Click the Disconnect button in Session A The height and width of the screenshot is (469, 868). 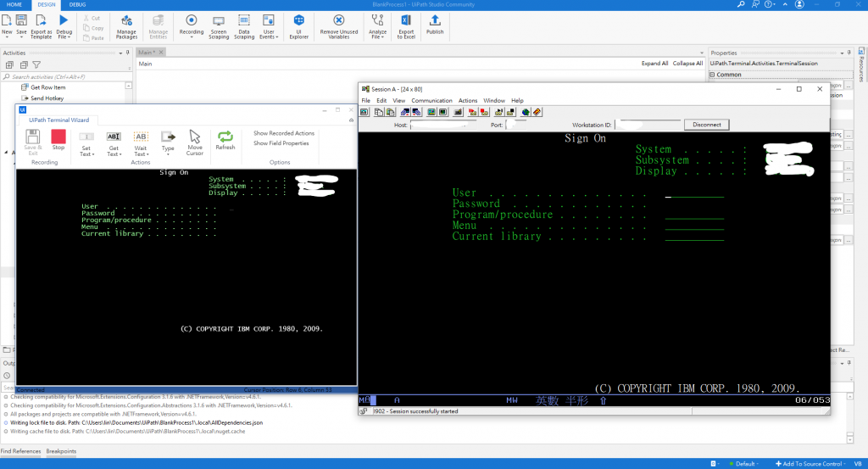point(707,125)
